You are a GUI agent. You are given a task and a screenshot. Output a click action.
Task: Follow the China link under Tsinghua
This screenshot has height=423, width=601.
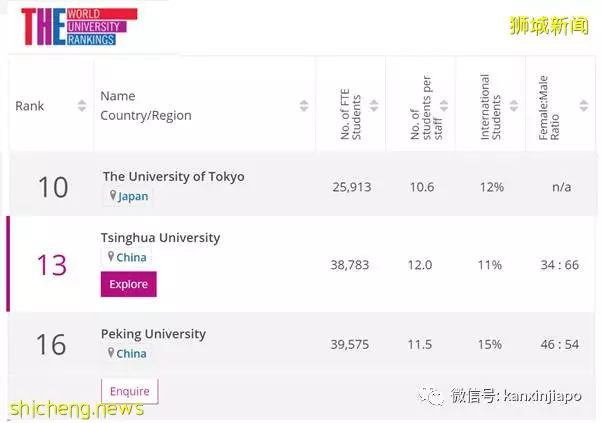tap(131, 257)
